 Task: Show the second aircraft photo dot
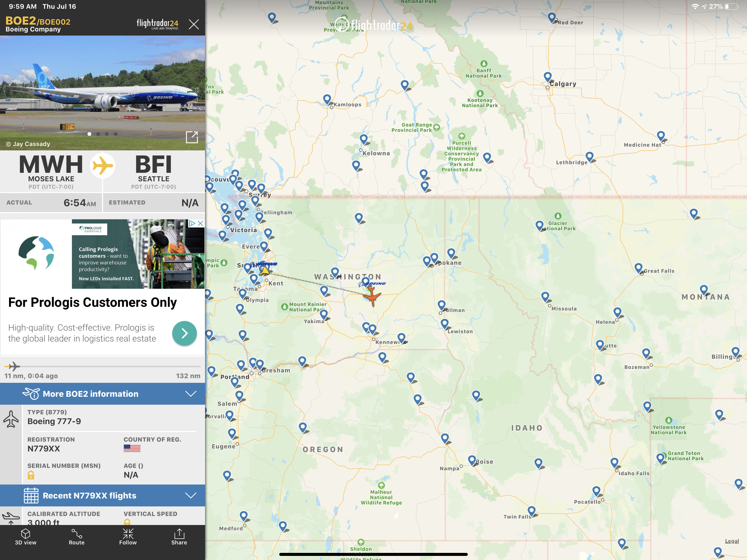(x=98, y=134)
